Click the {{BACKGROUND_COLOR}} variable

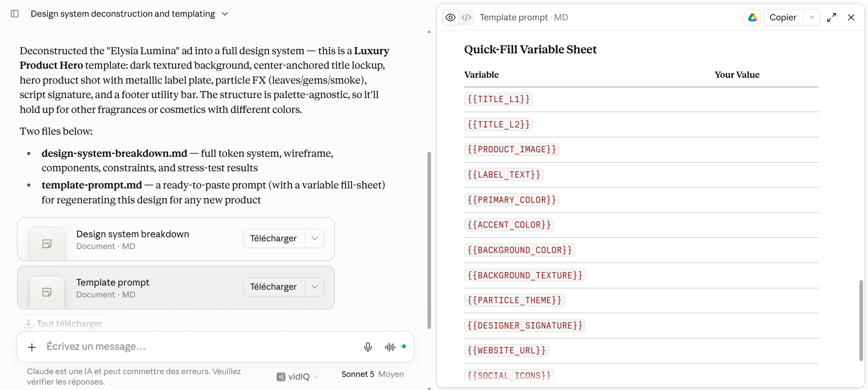tap(520, 250)
